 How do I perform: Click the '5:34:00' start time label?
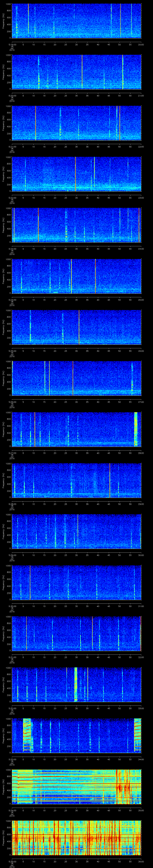[x=12, y=810]
